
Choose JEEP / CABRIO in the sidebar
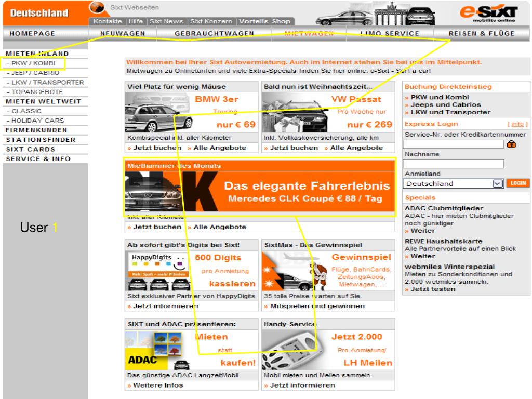pyautogui.click(x=35, y=73)
